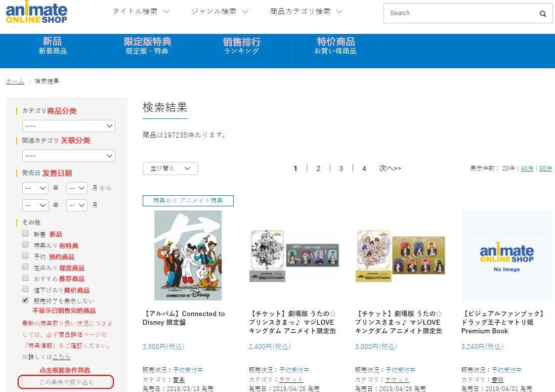
Task: Uncheck 販売終了を表示しない checkbox
Action: (x=25, y=300)
